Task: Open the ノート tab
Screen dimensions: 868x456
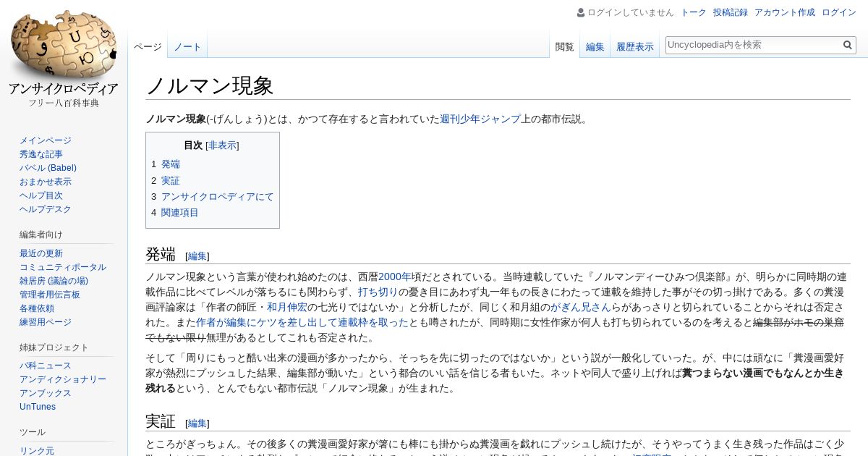Action: click(187, 47)
